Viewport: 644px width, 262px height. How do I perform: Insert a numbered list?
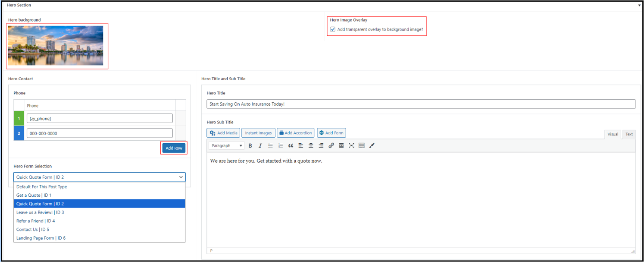pos(281,146)
